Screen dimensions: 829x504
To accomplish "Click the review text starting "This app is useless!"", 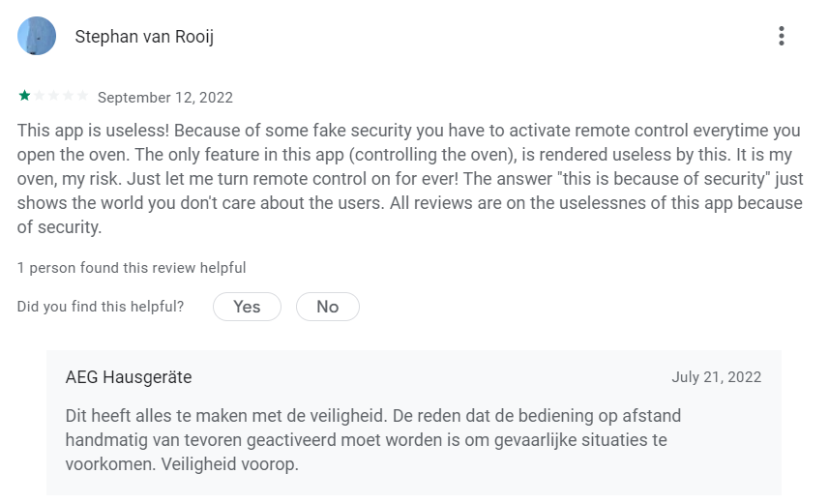I will point(410,179).
